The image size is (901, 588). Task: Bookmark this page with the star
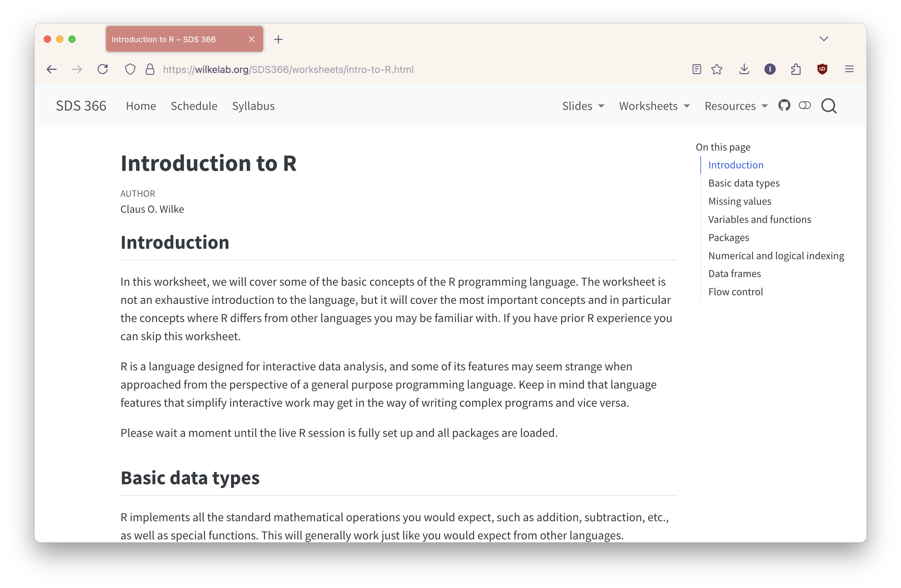pyautogui.click(x=716, y=69)
